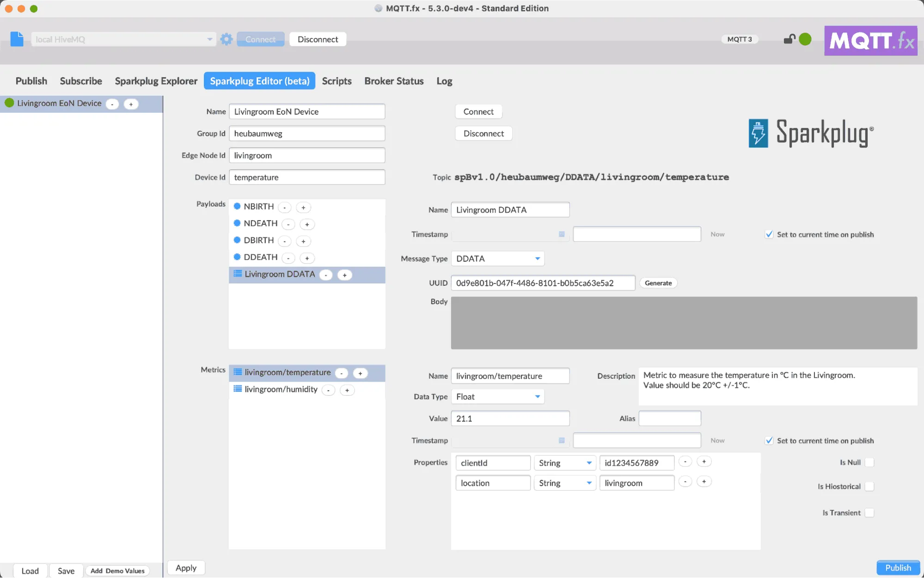This screenshot has height=578, width=924.
Task: Click the Load button
Action: coord(30,571)
